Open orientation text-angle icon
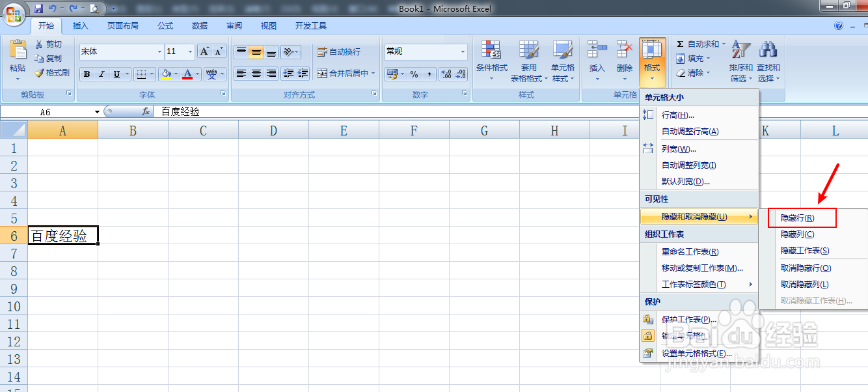 tap(291, 52)
